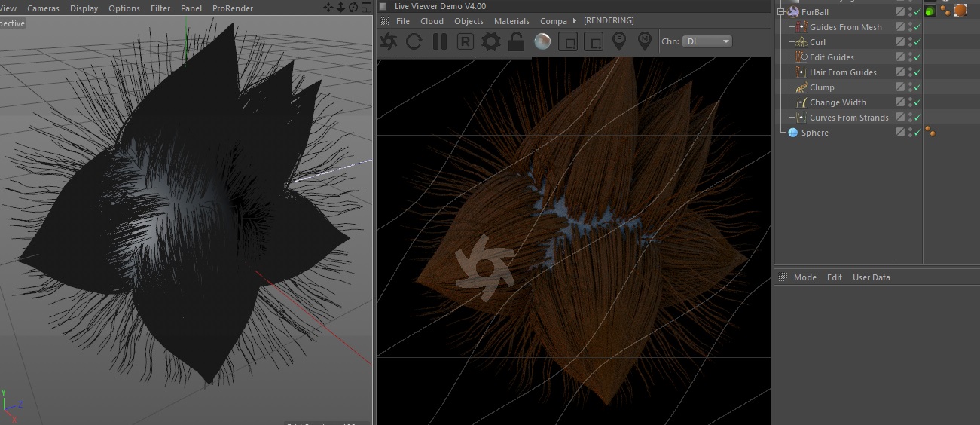Activate the material picker pin icon
The width and height of the screenshot is (980, 425).
(644, 42)
